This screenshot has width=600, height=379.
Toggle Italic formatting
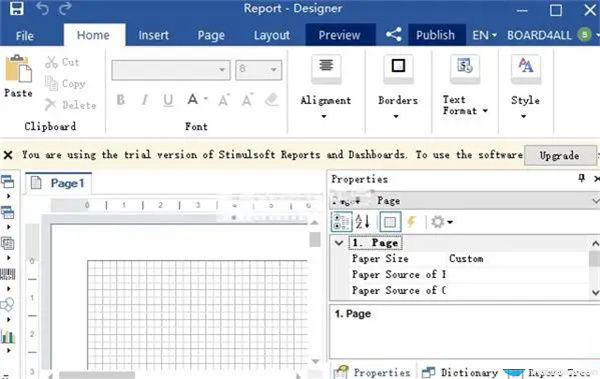(x=144, y=100)
